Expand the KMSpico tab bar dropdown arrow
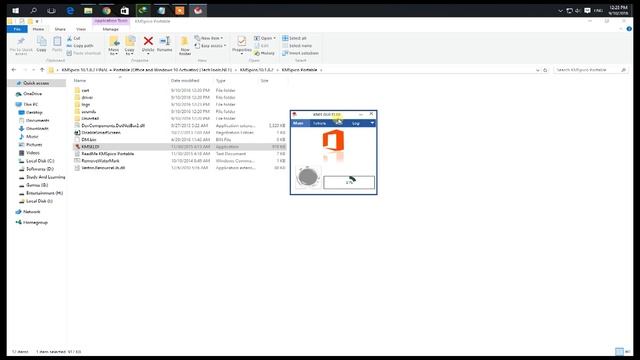 pos(372,123)
